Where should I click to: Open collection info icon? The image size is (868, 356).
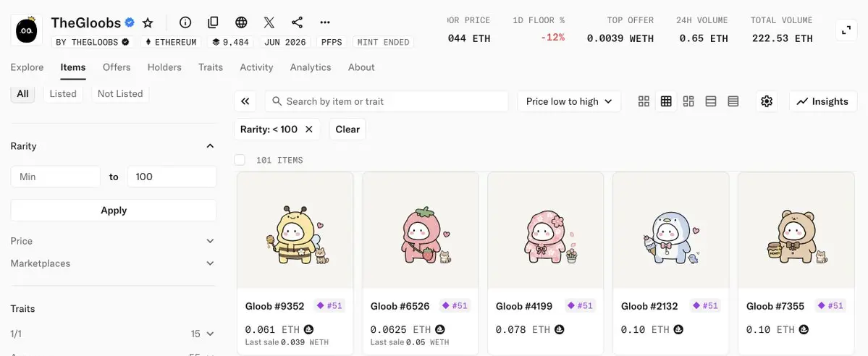point(185,22)
